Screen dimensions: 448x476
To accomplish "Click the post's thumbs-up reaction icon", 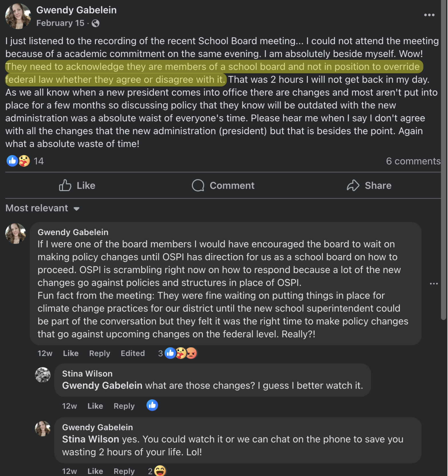I will 12,161.
